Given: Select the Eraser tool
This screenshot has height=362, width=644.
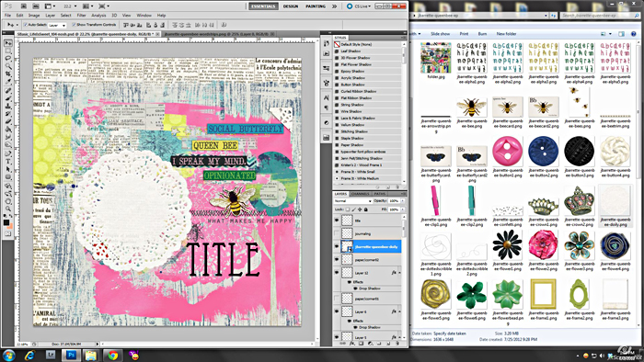Looking at the screenshot, I should [7, 122].
